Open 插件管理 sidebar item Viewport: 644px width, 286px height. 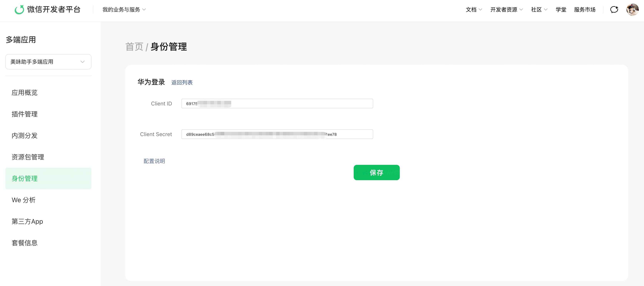(25, 114)
